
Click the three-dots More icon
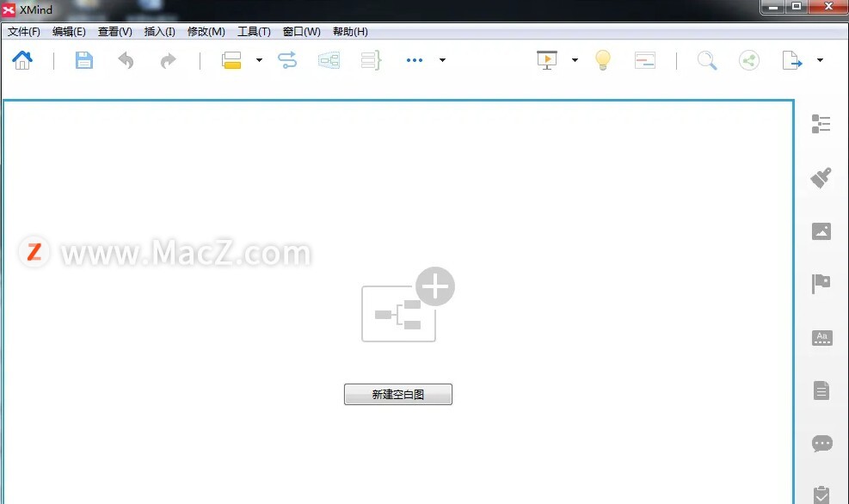(x=415, y=60)
